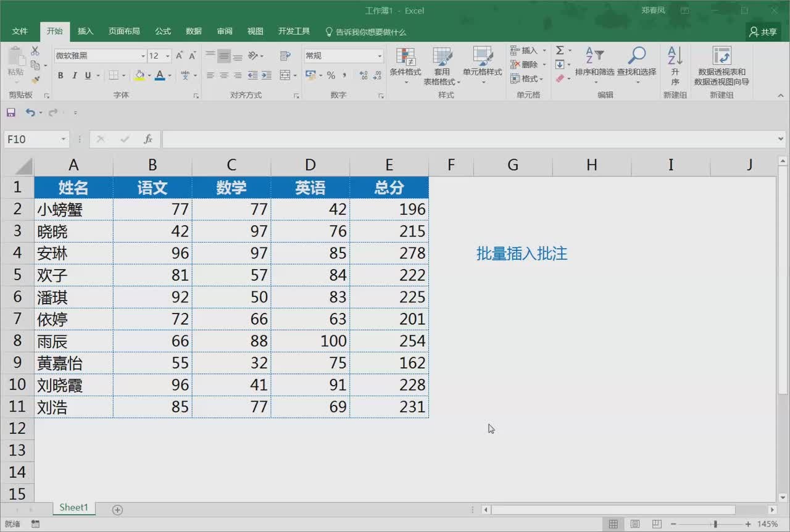
Task: Apply borders with the border icon
Action: tap(114, 75)
